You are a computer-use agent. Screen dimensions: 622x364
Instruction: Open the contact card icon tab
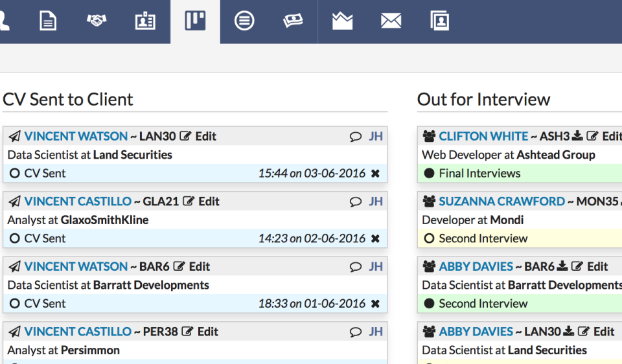tap(145, 21)
